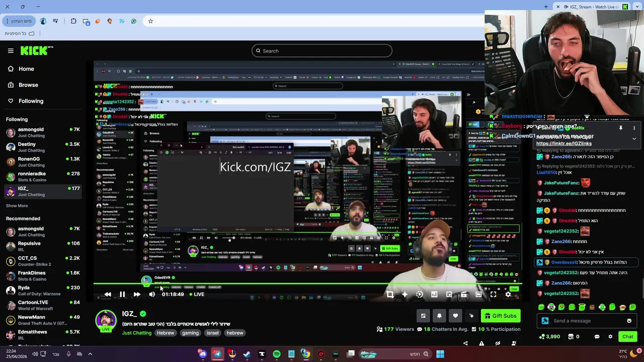Enter fullscreen in the video player
This screenshot has height=362, width=644.
493,295
